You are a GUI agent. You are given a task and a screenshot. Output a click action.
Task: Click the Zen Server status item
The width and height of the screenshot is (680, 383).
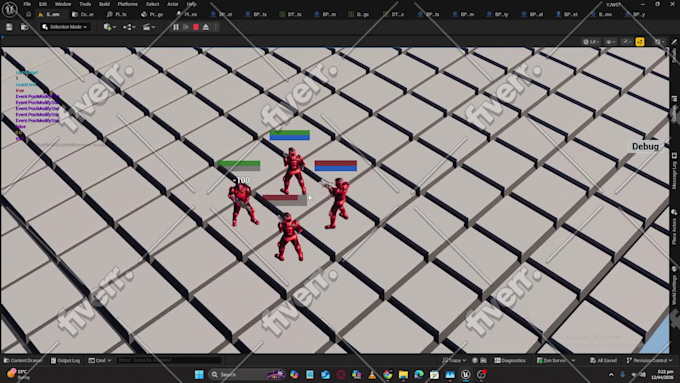(556, 360)
